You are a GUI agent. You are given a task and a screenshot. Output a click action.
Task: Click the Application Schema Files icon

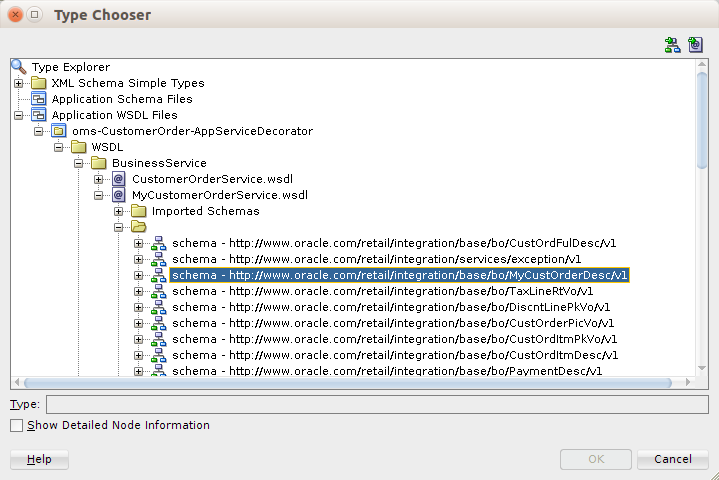(x=39, y=99)
